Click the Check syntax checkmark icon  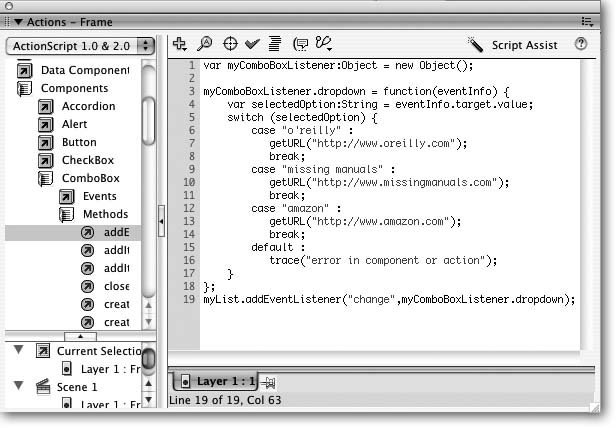coord(252,44)
